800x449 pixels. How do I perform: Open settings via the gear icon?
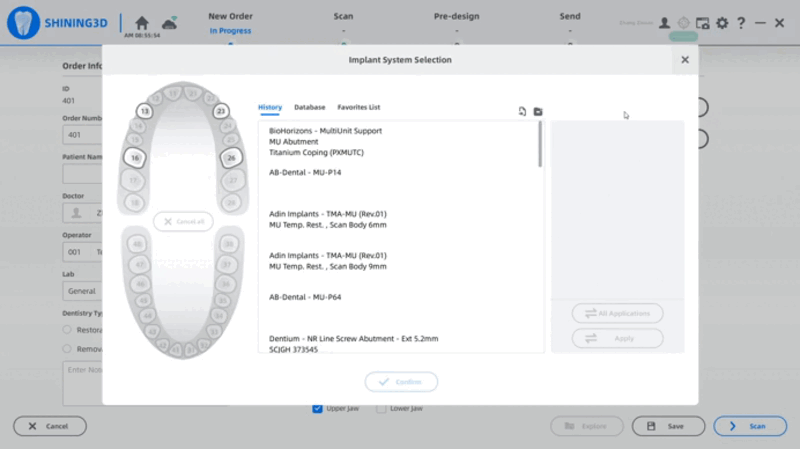click(x=722, y=23)
